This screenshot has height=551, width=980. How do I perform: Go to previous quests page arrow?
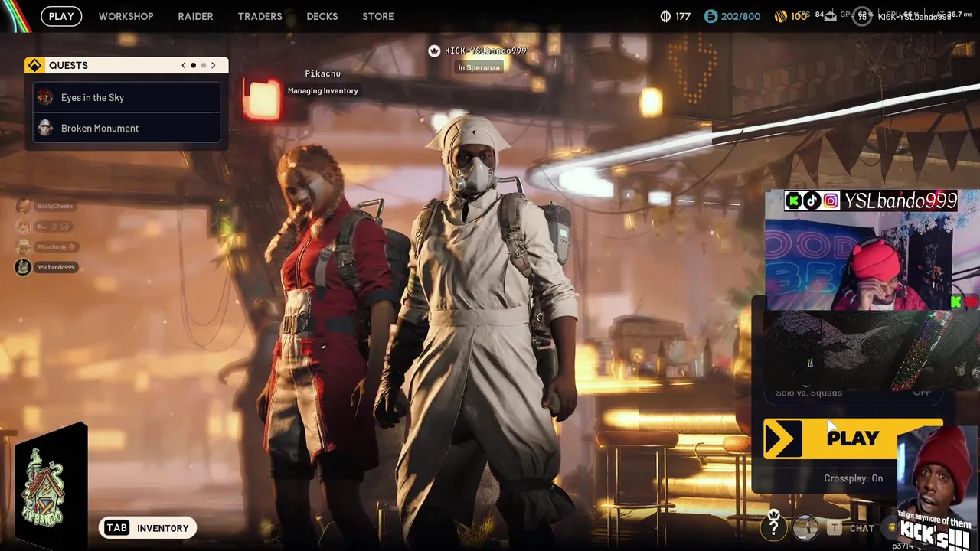point(183,65)
